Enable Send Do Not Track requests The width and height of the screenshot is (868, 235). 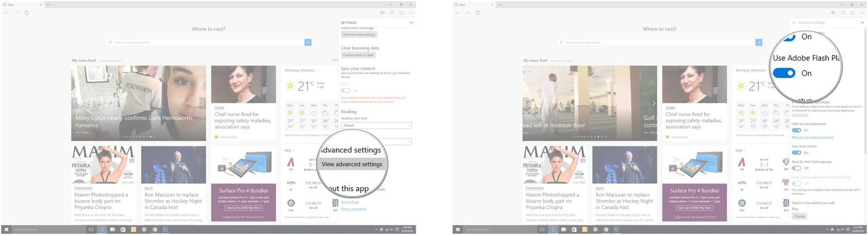(x=796, y=168)
